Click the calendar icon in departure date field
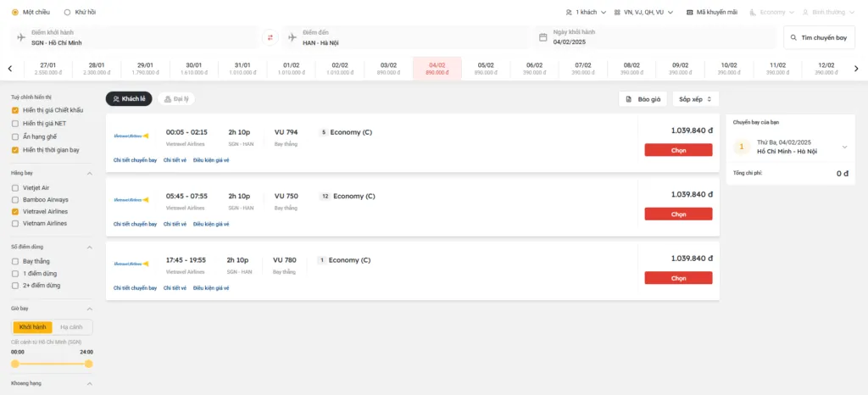 pos(543,37)
